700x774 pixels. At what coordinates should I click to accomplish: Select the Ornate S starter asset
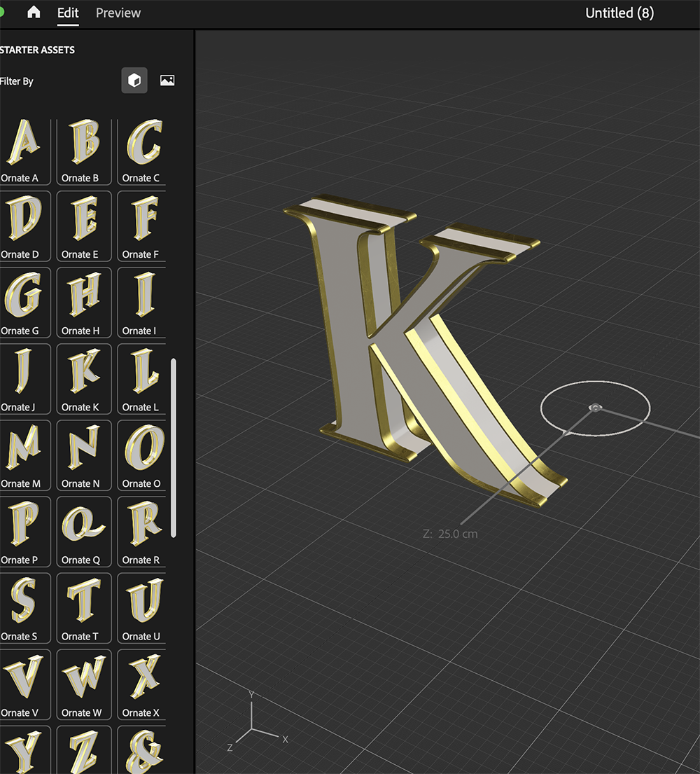23,604
